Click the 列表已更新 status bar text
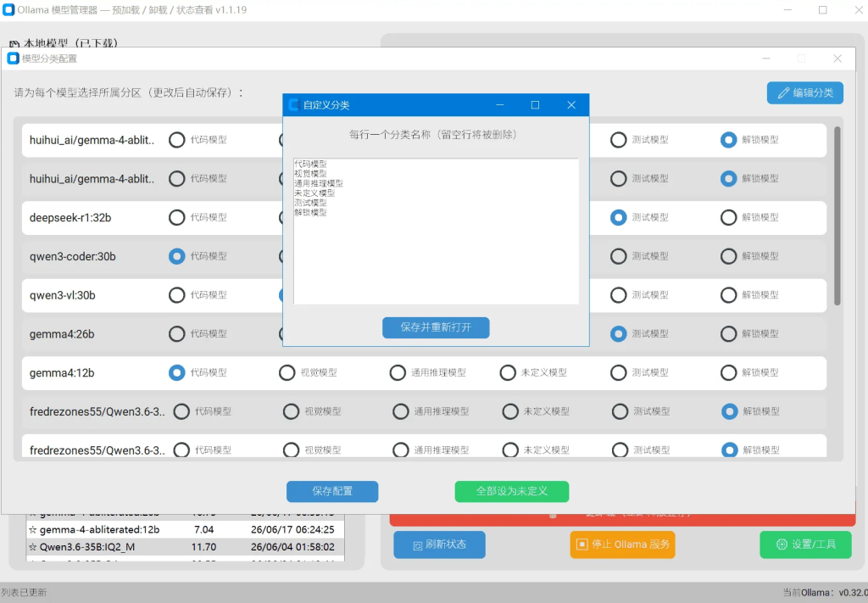Screen dimensions: 868x603 (24, 593)
